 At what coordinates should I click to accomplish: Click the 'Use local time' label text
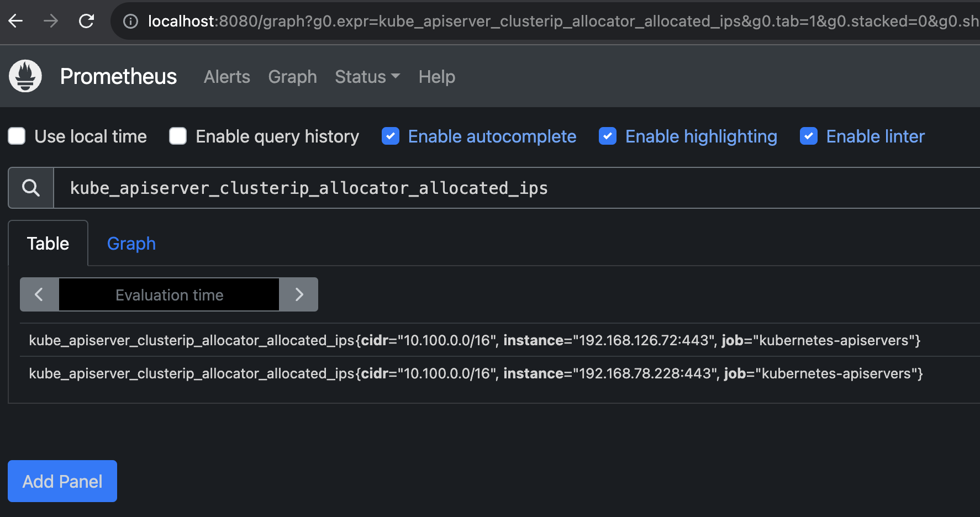(x=91, y=136)
